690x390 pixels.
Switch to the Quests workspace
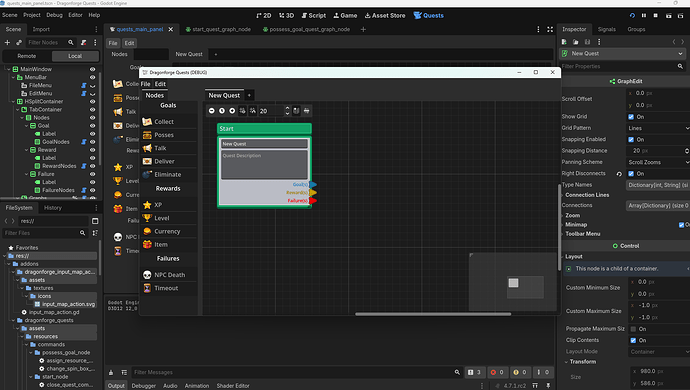point(429,15)
